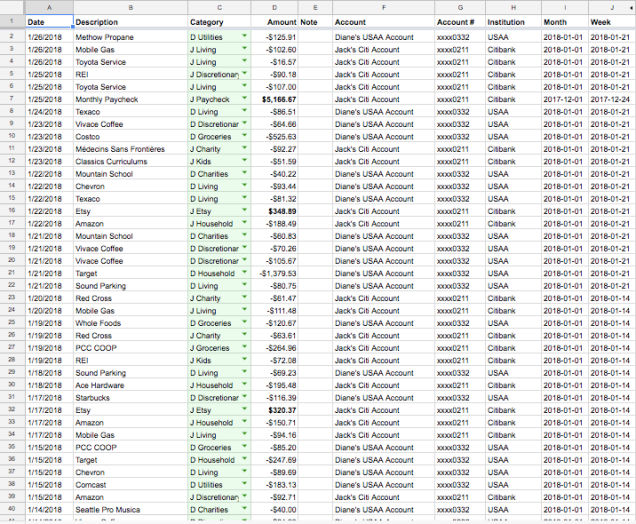Click the Monthly Paycheck description cell
The width and height of the screenshot is (636, 524).
pos(131,99)
